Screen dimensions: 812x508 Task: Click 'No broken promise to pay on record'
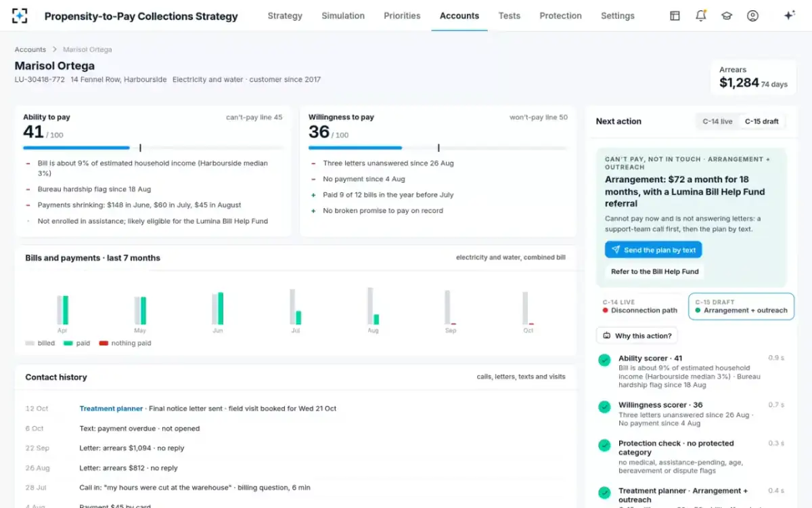click(383, 211)
